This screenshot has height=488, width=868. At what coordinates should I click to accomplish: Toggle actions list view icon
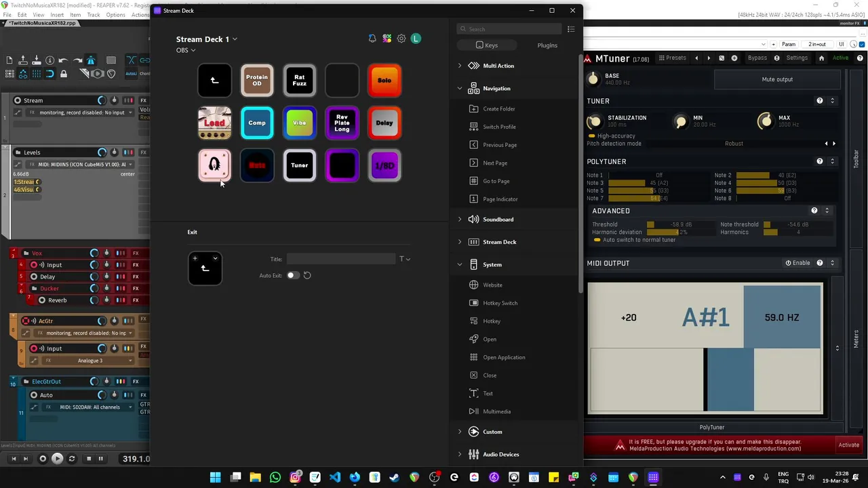571,29
